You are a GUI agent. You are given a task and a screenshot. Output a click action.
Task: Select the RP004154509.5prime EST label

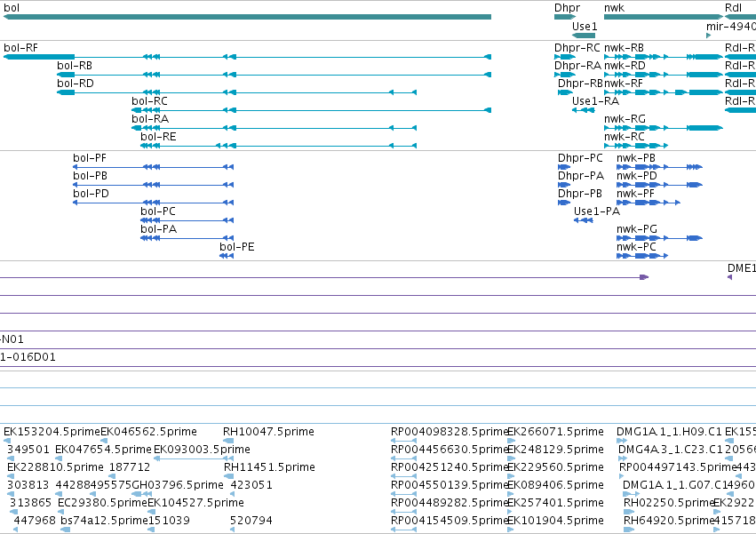click(x=450, y=521)
